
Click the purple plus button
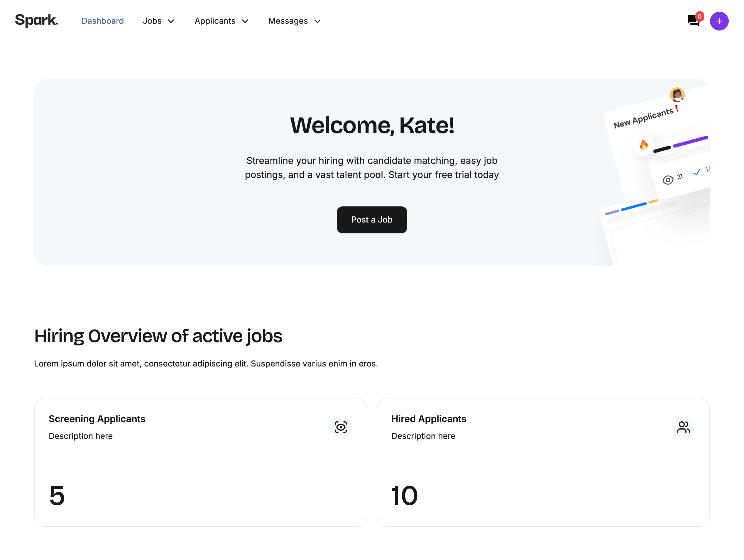tap(719, 21)
